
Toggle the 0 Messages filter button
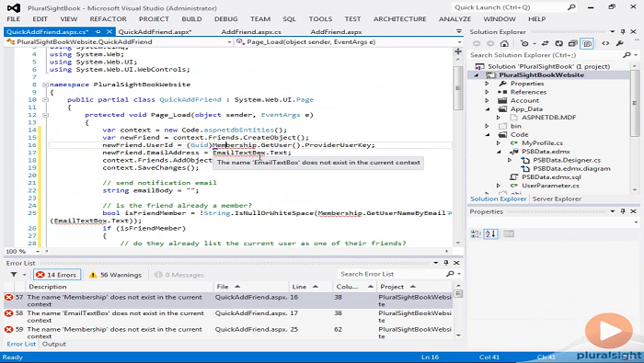pos(179,275)
